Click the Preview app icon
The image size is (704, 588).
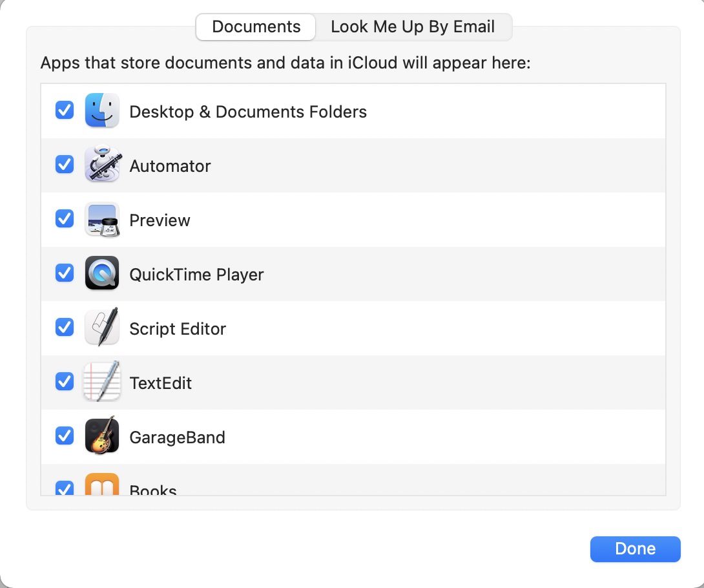[x=102, y=220]
